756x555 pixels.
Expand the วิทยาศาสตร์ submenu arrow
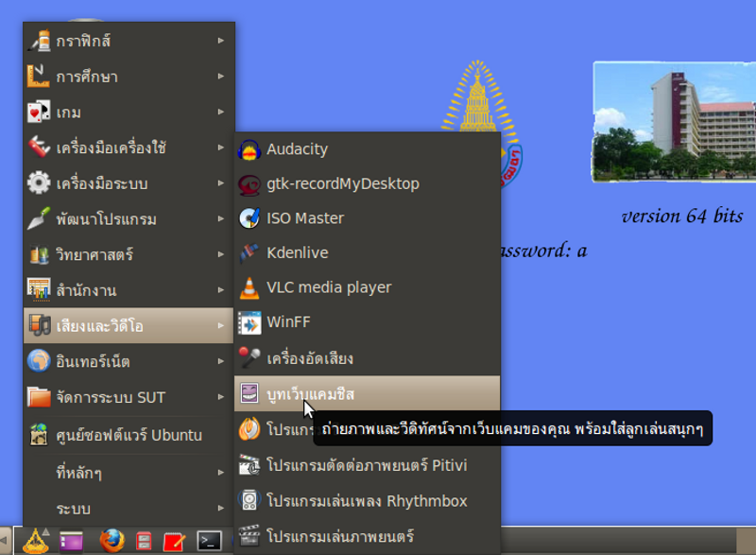[x=221, y=254]
